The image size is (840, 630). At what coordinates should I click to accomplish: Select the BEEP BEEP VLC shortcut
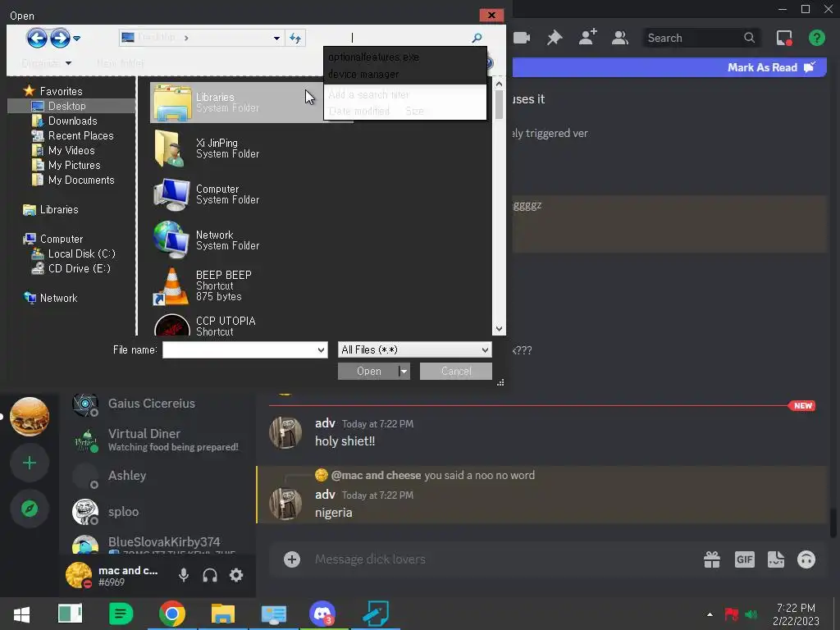[171, 286]
